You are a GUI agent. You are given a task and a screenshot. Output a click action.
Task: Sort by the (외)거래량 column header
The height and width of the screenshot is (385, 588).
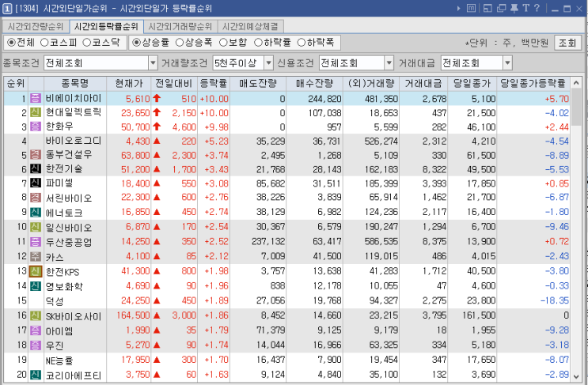coord(371,83)
